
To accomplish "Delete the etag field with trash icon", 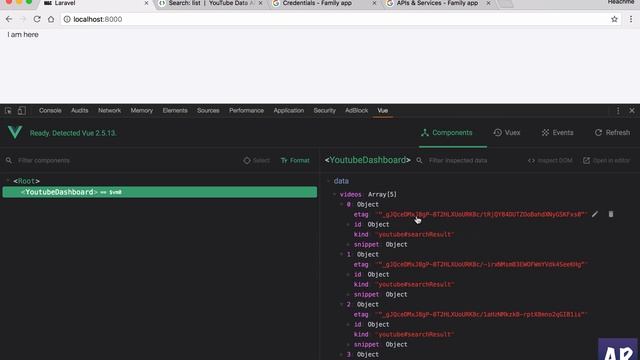I will pos(611,214).
